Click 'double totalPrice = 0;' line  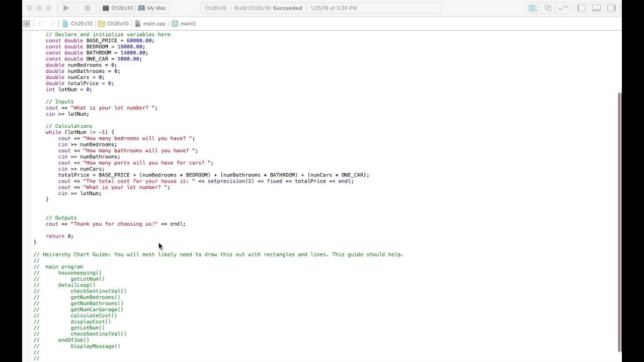[x=79, y=83]
